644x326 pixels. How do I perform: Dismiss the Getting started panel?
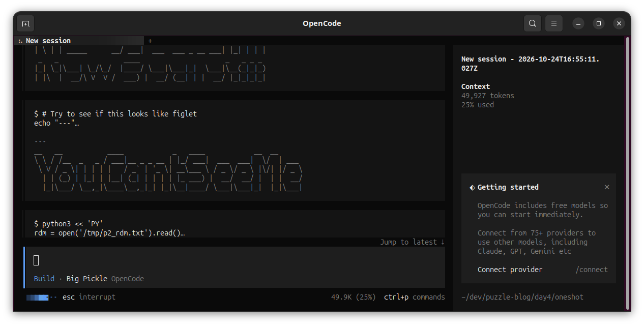coord(607,187)
